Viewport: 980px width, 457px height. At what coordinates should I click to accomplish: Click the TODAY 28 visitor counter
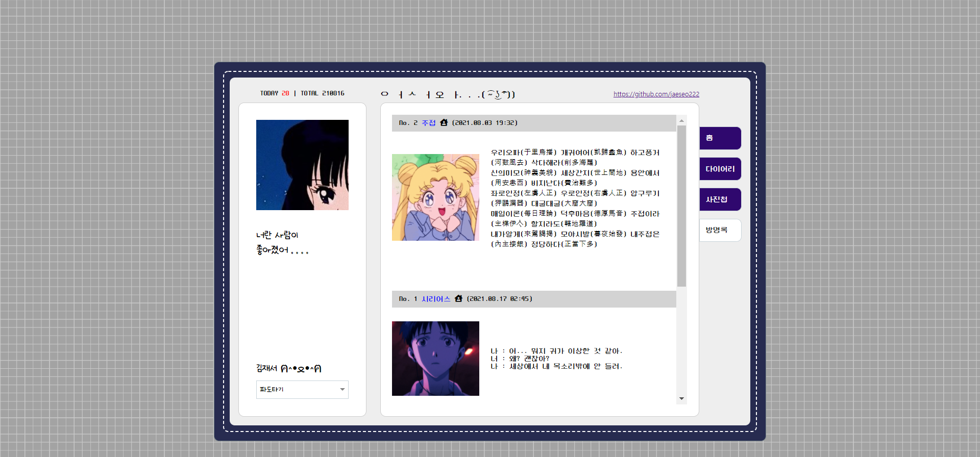[275, 93]
